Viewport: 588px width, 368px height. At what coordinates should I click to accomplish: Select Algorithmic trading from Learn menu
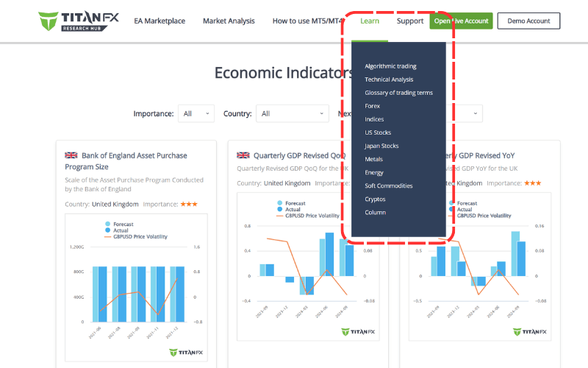[x=390, y=66]
